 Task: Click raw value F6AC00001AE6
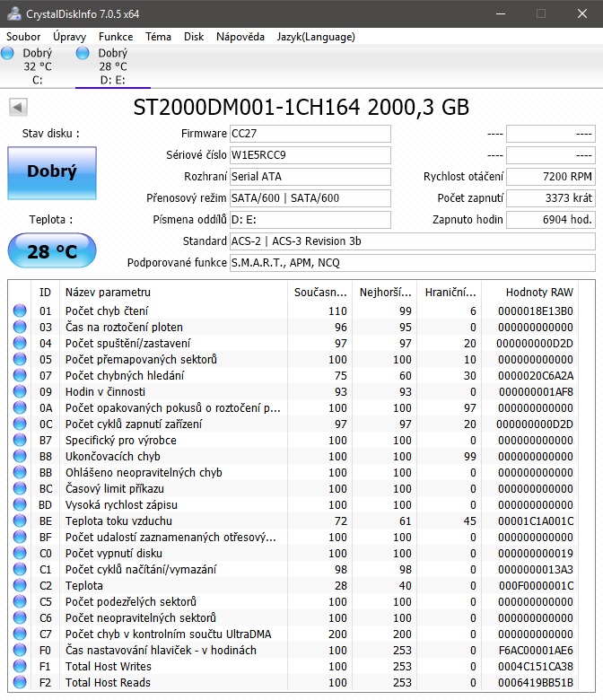click(536, 651)
